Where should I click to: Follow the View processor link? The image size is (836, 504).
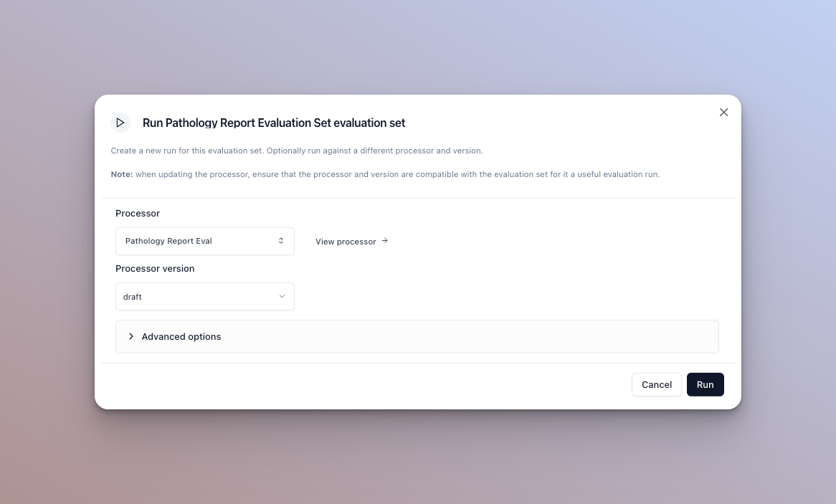pyautogui.click(x=346, y=242)
